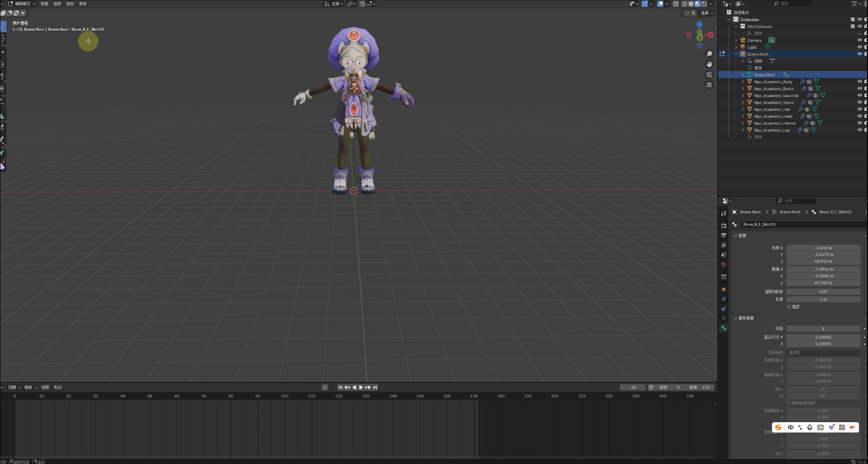Click the zoom magnifier navigation icon

[709, 54]
